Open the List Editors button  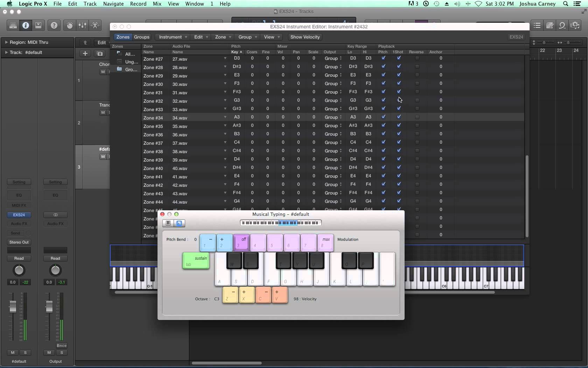[x=537, y=25]
